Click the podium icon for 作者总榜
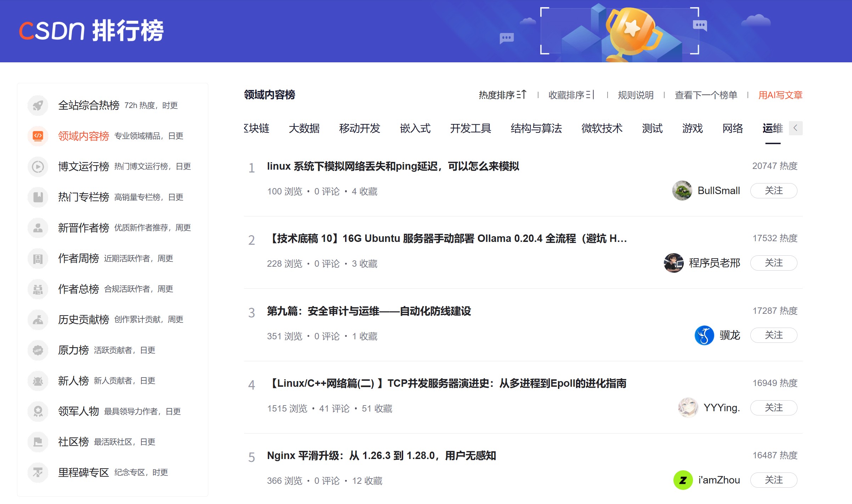 pos(38,289)
